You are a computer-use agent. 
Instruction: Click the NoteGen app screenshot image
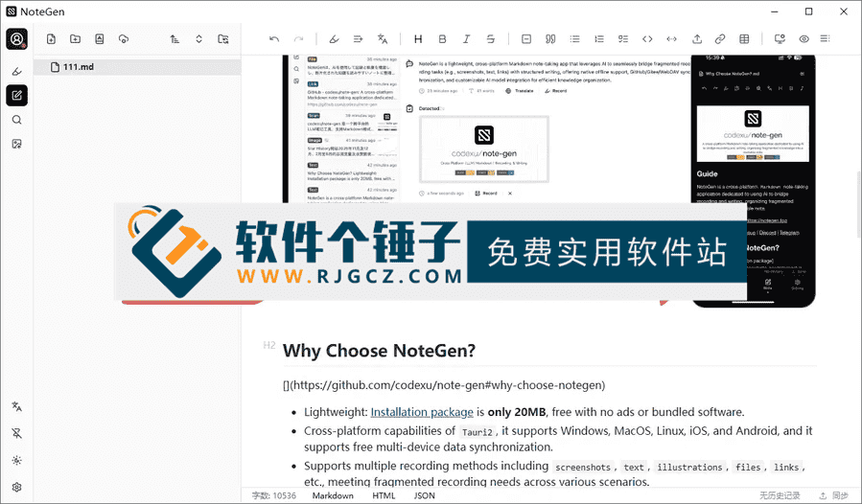548,180
